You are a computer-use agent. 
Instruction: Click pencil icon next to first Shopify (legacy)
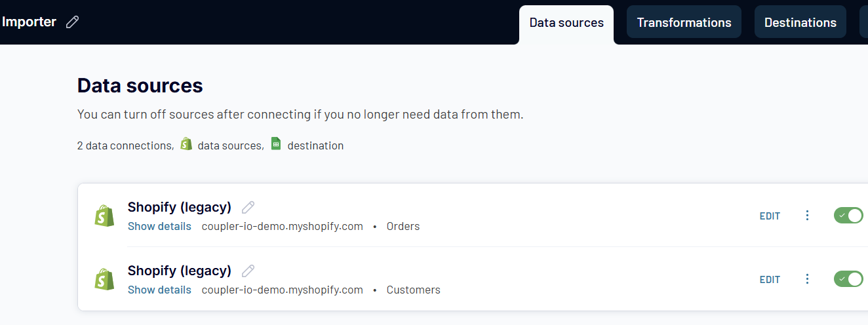(x=248, y=208)
